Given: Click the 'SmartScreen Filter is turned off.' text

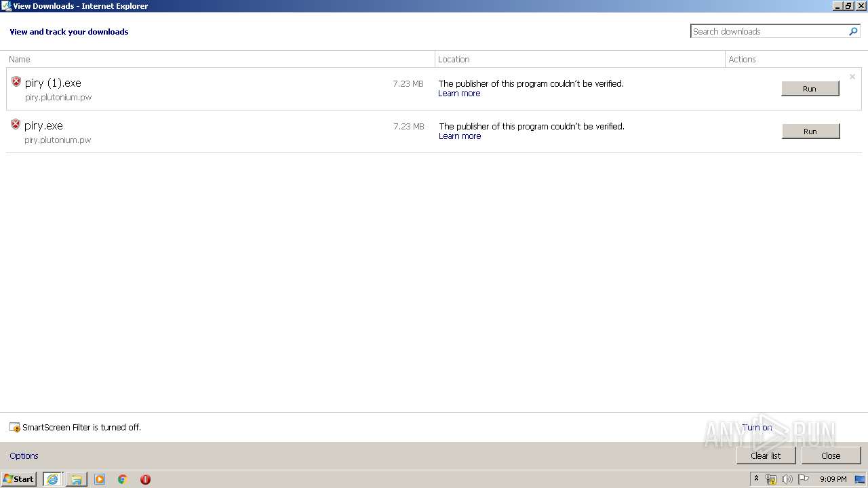Looking at the screenshot, I should (x=81, y=427).
